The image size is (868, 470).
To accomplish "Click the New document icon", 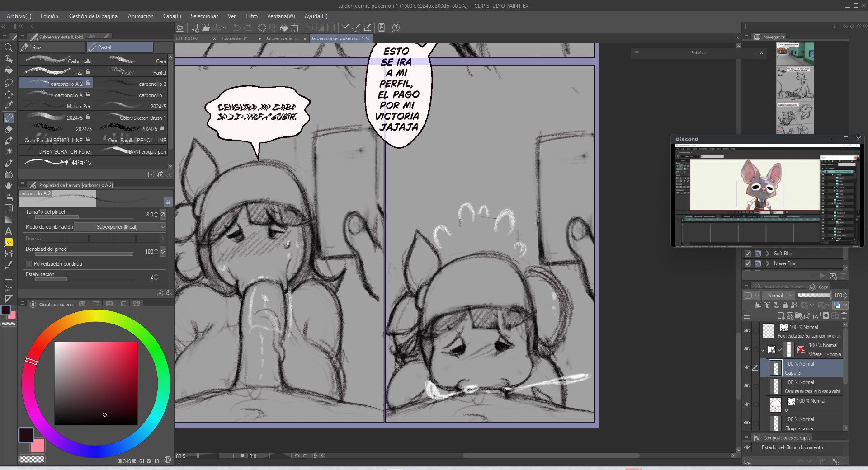I will click(x=195, y=28).
